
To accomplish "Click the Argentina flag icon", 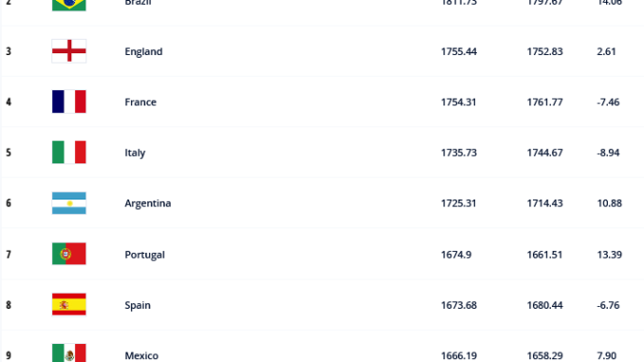I will [x=69, y=203].
